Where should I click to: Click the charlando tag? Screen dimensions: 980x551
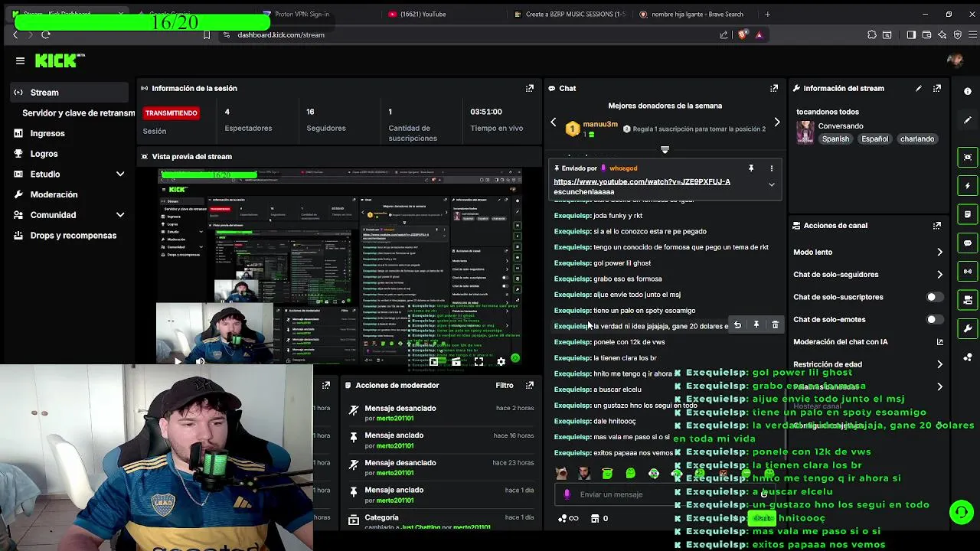click(x=917, y=139)
